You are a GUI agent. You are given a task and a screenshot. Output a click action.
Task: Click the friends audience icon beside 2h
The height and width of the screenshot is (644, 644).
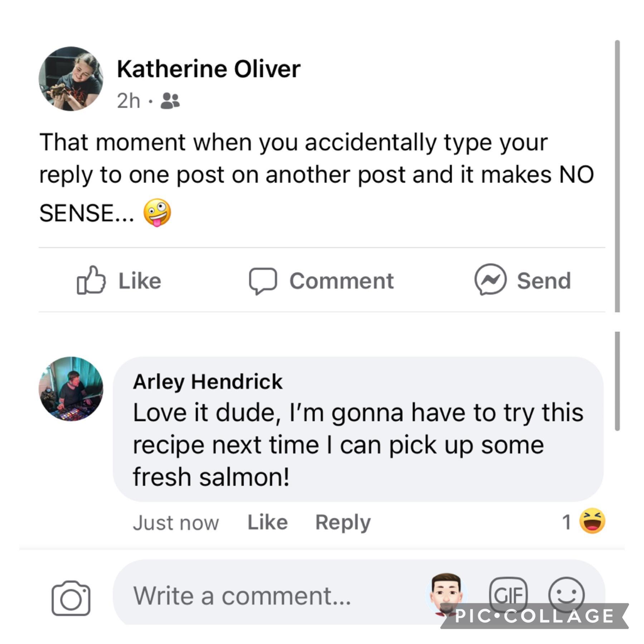[x=170, y=101]
